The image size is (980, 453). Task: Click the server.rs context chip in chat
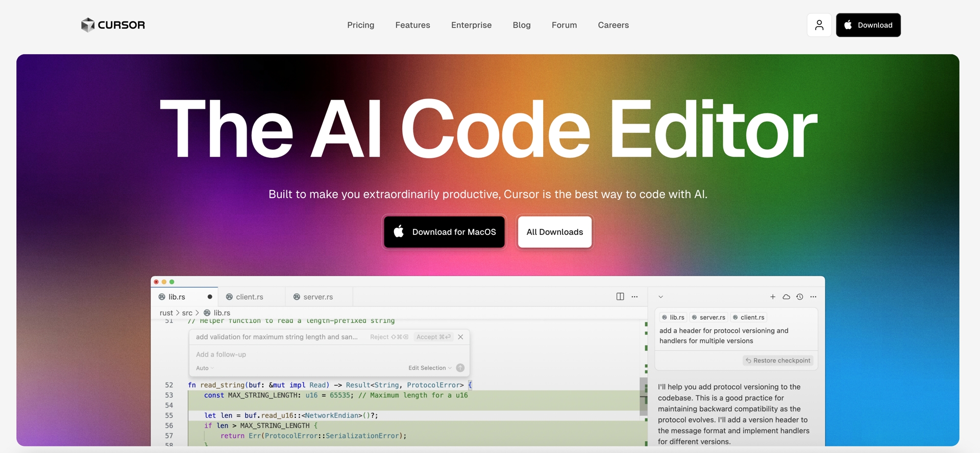coord(708,318)
